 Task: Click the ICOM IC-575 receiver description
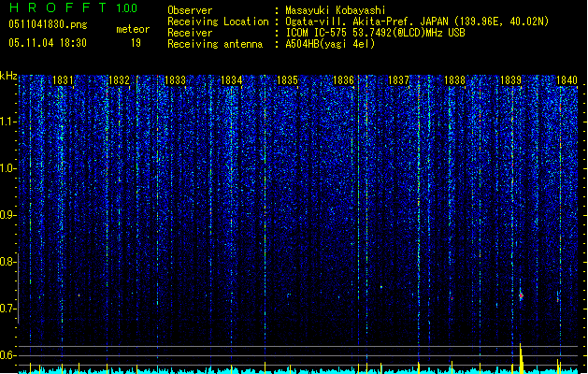pyautogui.click(x=375, y=33)
